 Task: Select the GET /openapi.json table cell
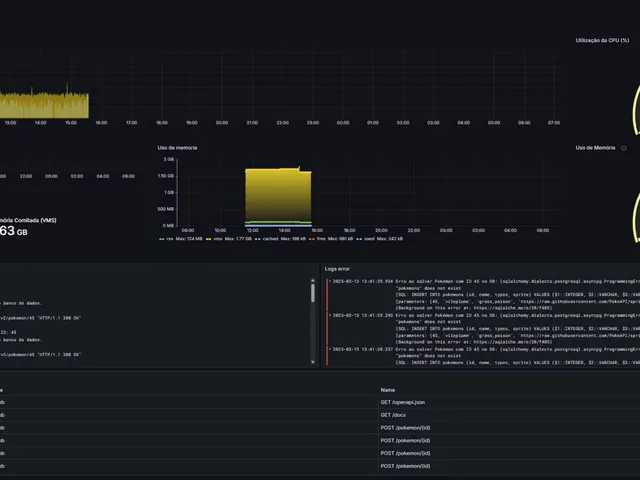point(403,402)
